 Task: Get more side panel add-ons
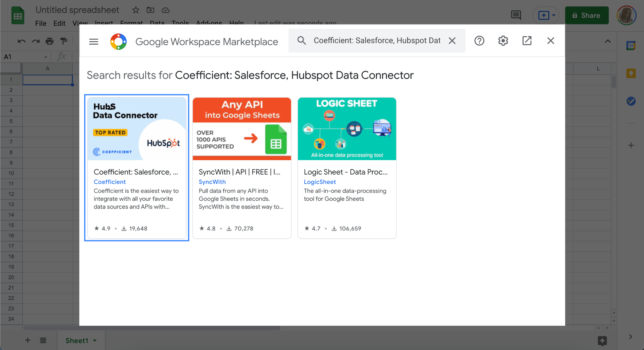tap(631, 145)
